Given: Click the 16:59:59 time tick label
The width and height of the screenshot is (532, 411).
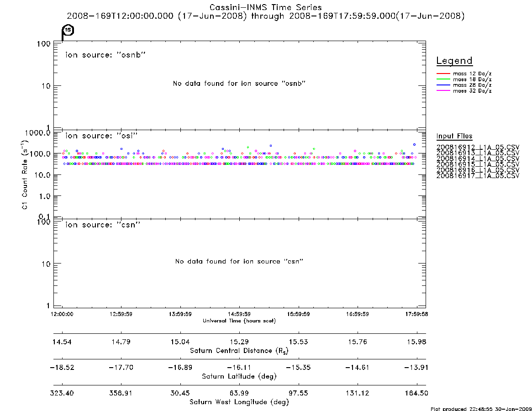Looking at the screenshot, I should [357, 314].
